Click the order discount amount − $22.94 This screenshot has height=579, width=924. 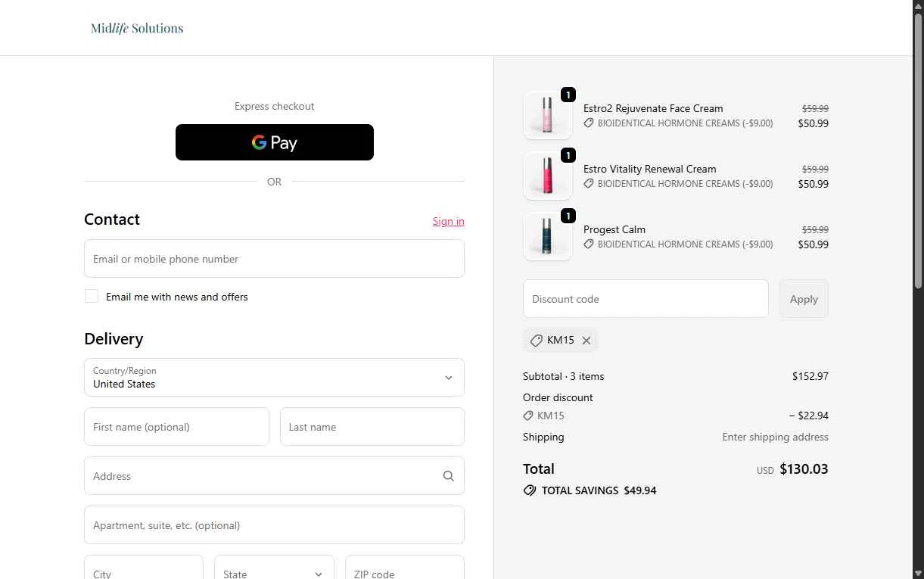809,416
